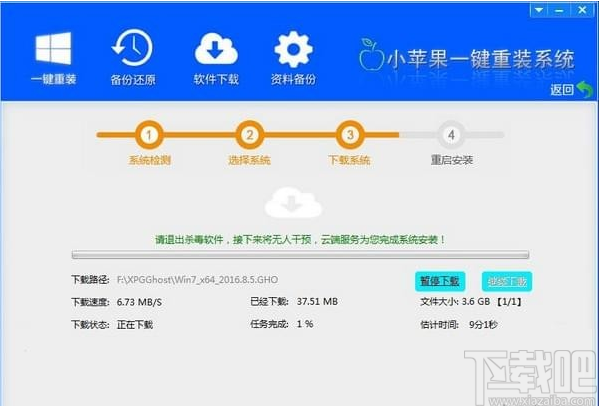
Task: Open the 软件下载 cloud download icon
Action: click(216, 49)
